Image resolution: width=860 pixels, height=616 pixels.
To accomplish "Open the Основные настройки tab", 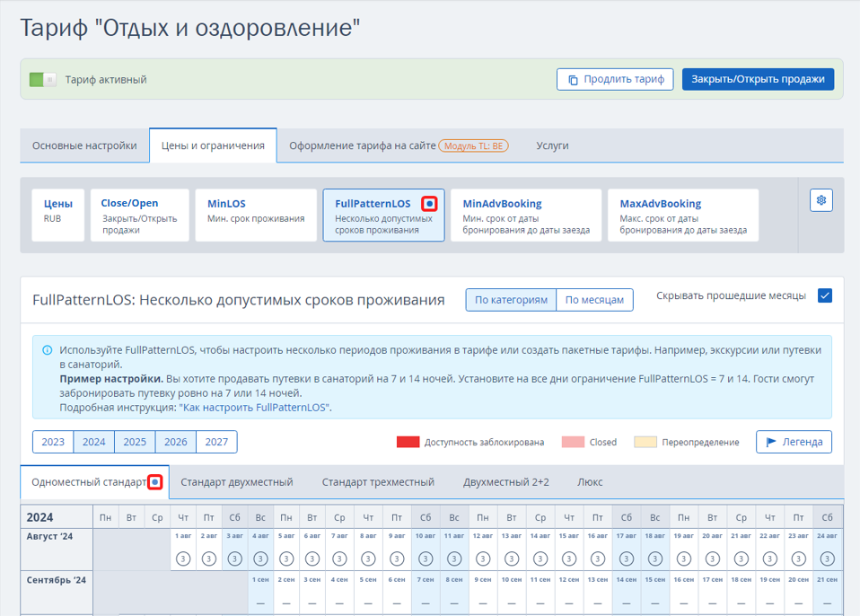I will pyautogui.click(x=84, y=145).
